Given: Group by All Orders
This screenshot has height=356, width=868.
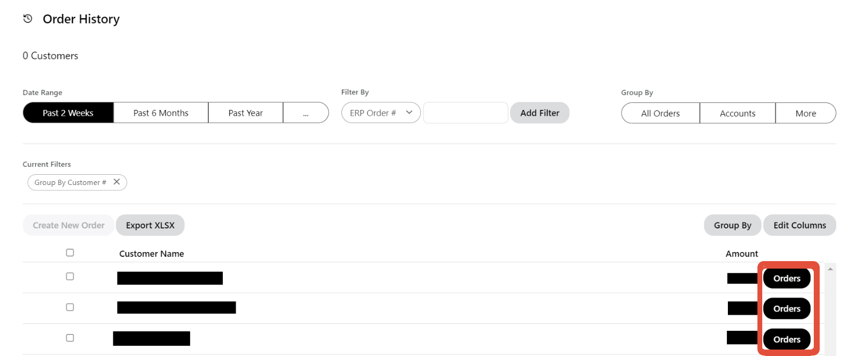Looking at the screenshot, I should [x=660, y=113].
